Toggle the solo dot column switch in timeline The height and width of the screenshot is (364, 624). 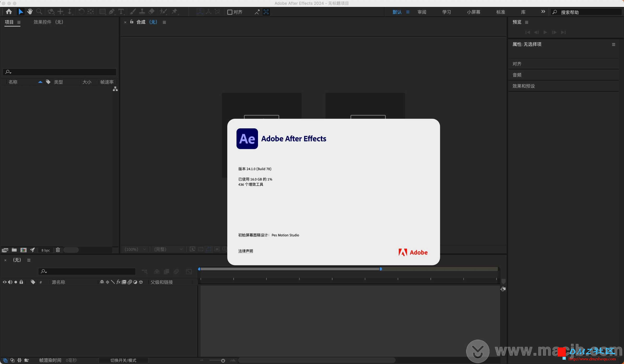pyautogui.click(x=16, y=282)
